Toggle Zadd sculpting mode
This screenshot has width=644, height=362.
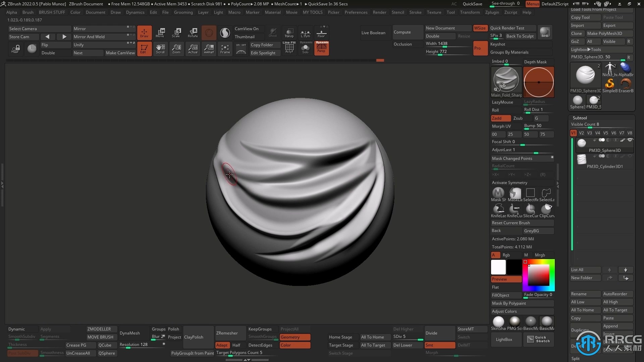coord(498,118)
